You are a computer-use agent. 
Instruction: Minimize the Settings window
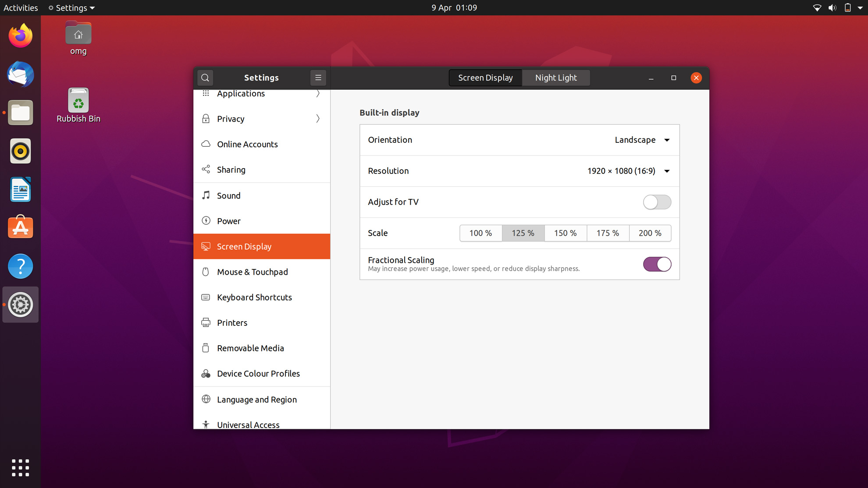651,78
